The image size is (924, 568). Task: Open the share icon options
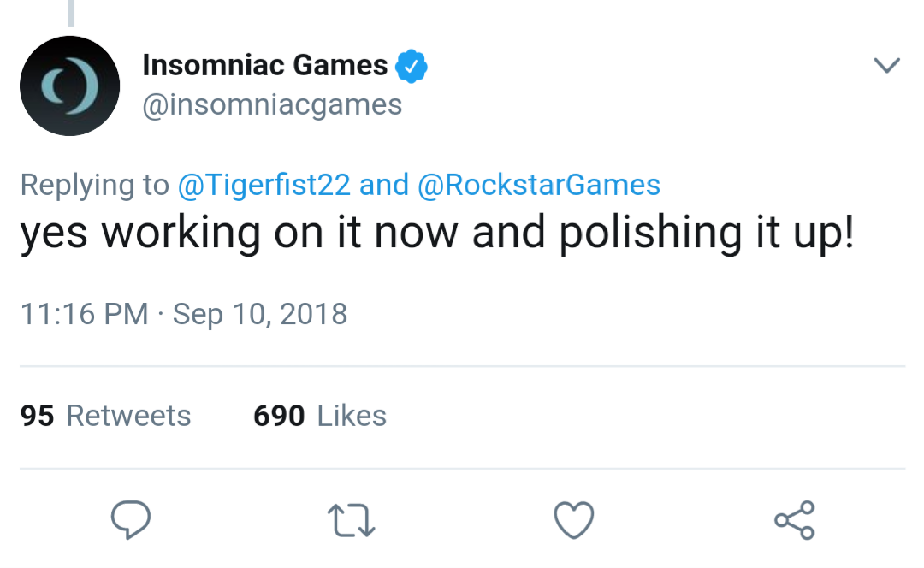[x=794, y=519]
